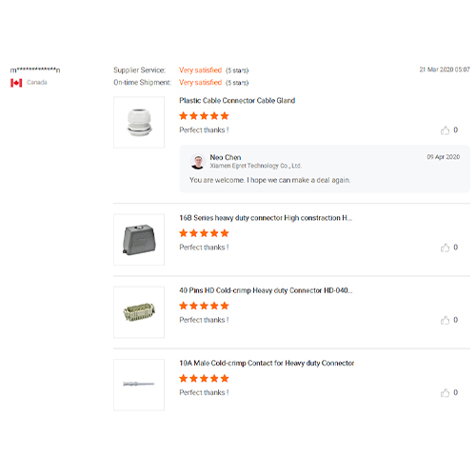This screenshot has height=476, width=476.
Task: Open the 40 Pins connector thumbnail
Action: pyautogui.click(x=139, y=312)
